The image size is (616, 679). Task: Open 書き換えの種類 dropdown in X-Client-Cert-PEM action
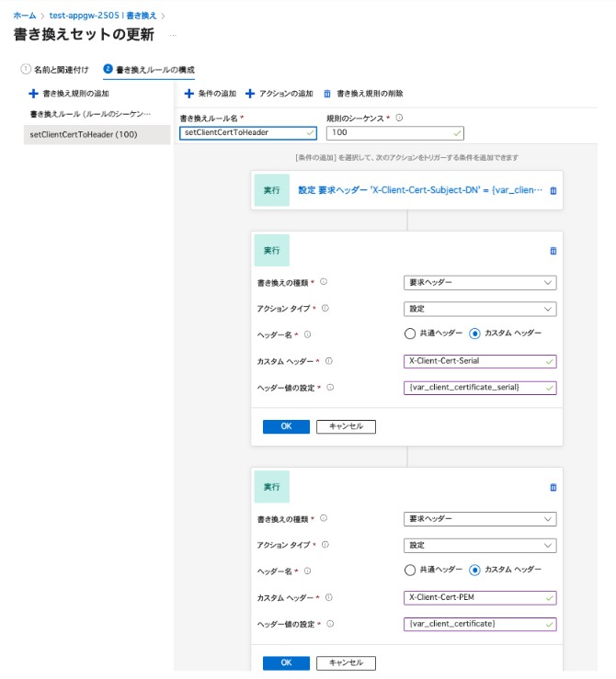(479, 519)
